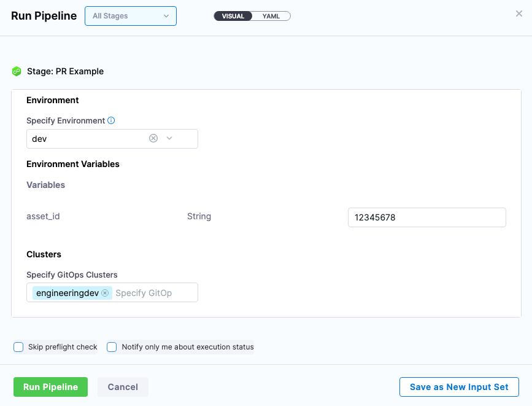Open the All Stages dropdown

[x=130, y=16]
